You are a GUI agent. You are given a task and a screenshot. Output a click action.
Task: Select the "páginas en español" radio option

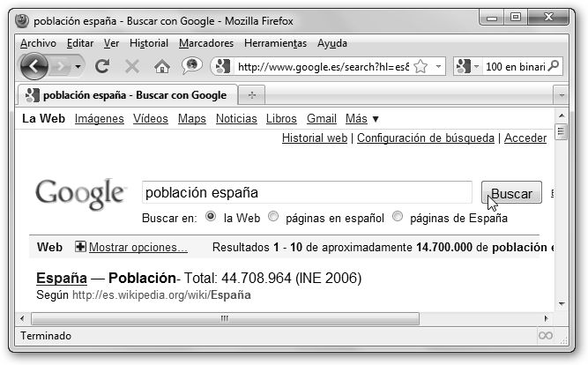coord(273,217)
